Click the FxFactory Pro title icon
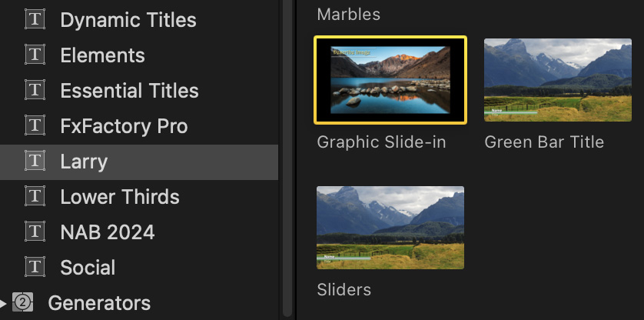The width and height of the screenshot is (644, 320). pos(35,126)
